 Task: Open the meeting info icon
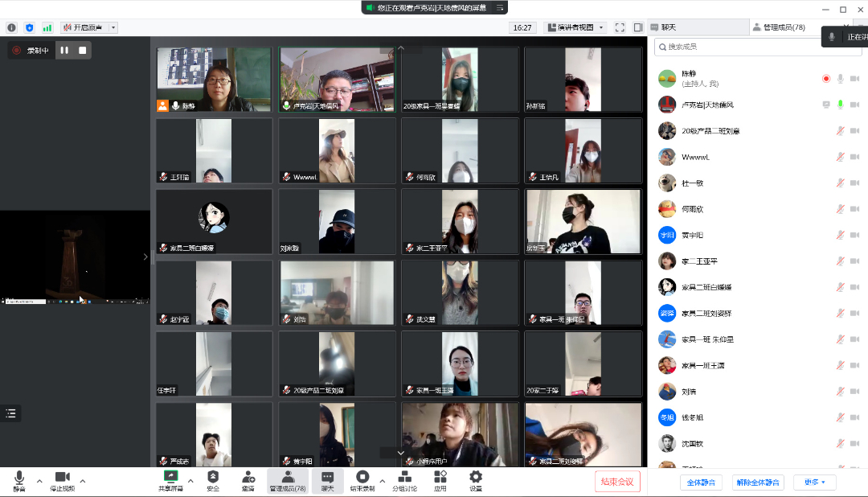[x=11, y=27]
